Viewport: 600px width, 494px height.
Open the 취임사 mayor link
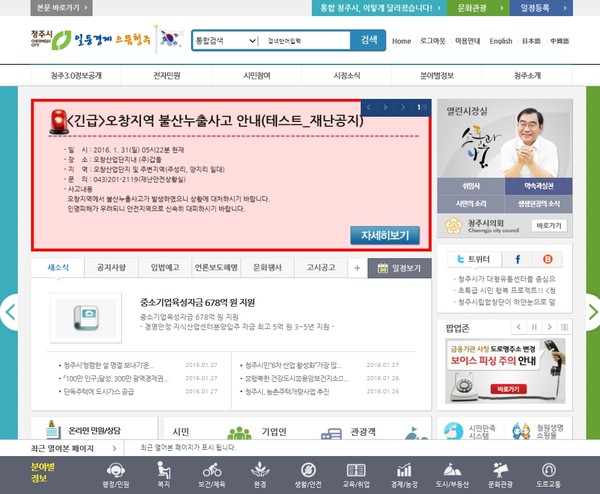471,186
